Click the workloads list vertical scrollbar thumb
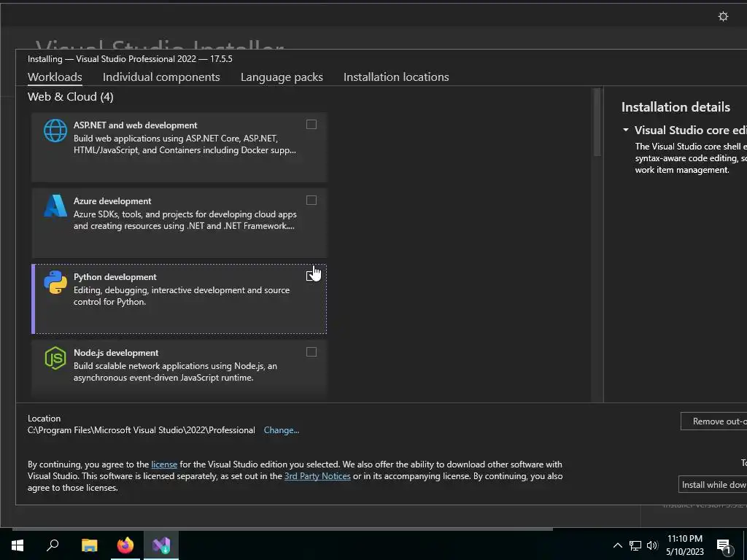747x560 pixels. 597,122
